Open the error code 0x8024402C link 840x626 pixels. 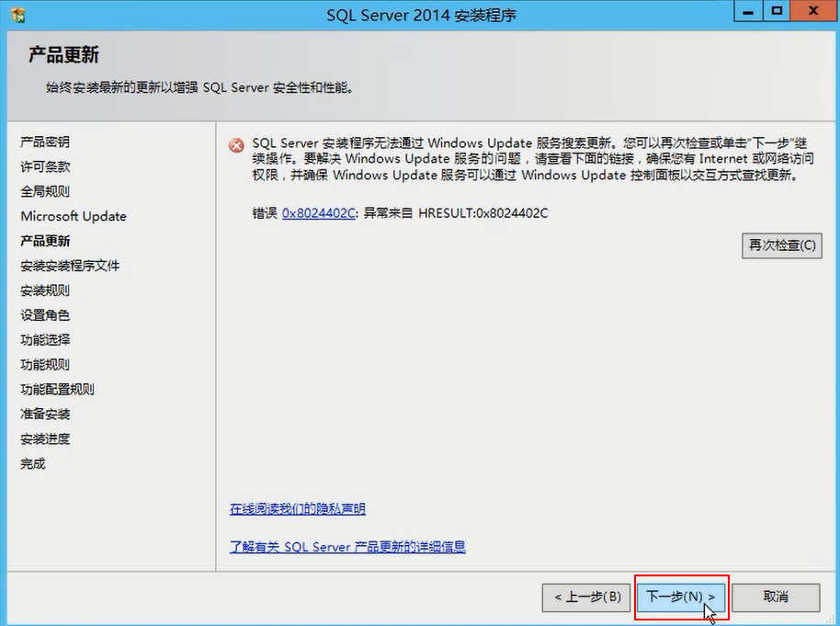pos(319,213)
